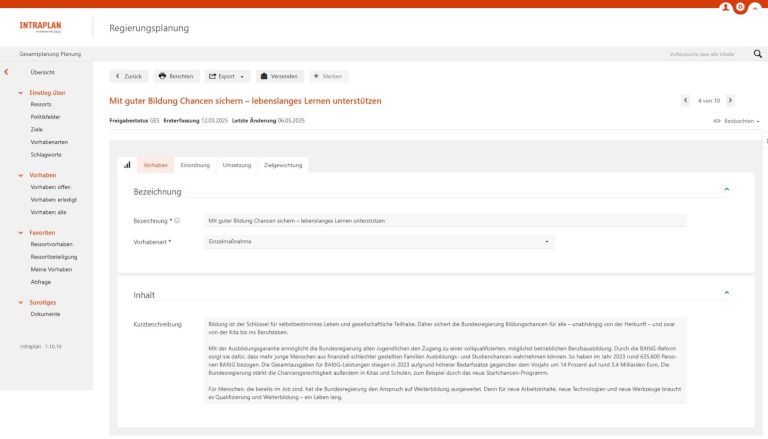The image size is (768, 439).
Task: Click the info icon beside Bezeichnung
Action: [x=177, y=219]
